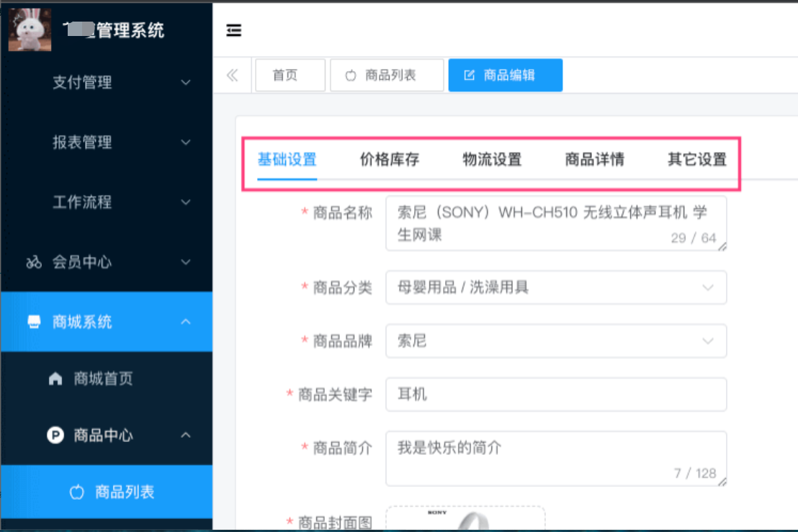Open the 商品列表 page tab
This screenshot has width=798, height=532.
tap(387, 75)
